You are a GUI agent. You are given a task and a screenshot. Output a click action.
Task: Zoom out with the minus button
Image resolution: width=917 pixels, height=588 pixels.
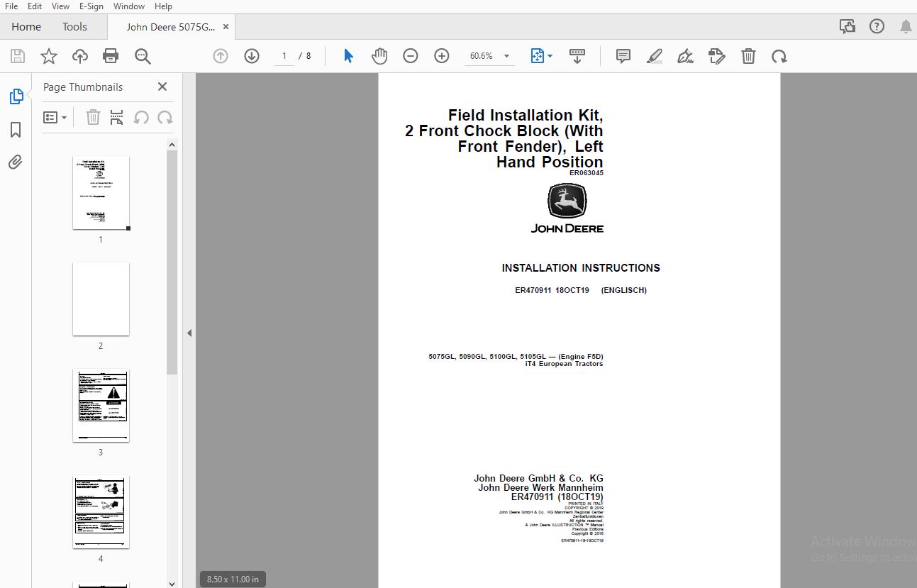tap(411, 56)
